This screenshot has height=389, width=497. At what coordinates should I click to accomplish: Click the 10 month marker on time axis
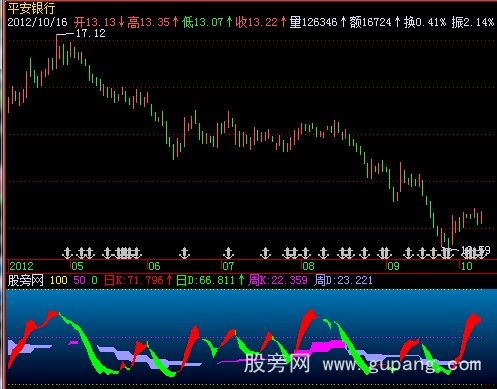tap(466, 266)
